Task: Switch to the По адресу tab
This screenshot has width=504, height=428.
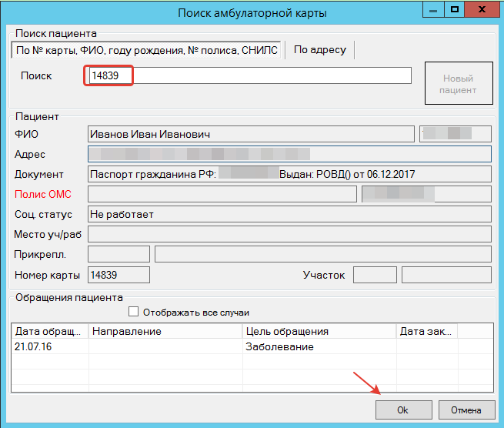Action: coord(319,50)
